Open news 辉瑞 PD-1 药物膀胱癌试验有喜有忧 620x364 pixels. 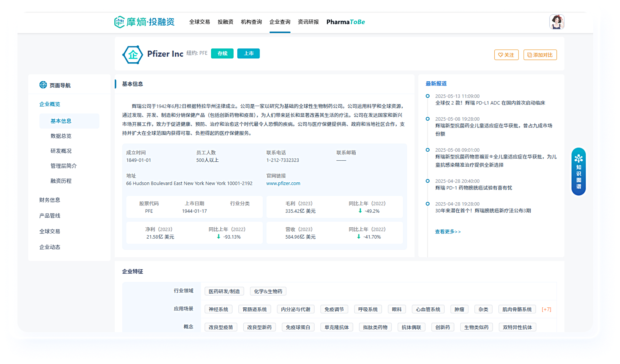[x=473, y=188]
